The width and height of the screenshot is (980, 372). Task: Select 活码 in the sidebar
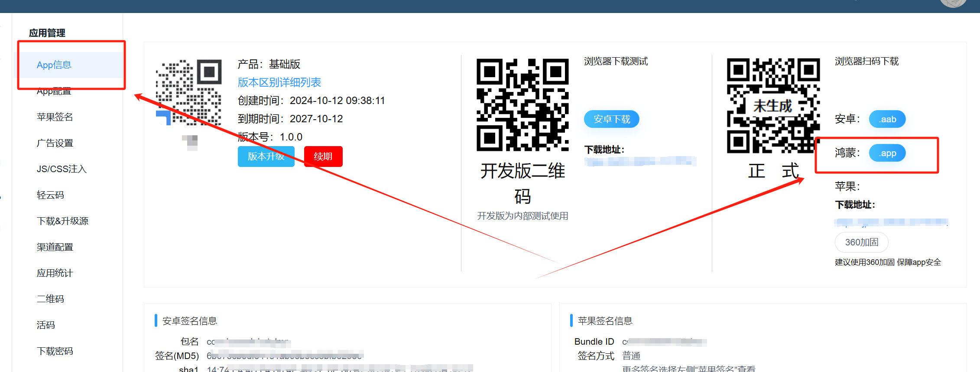(x=45, y=325)
